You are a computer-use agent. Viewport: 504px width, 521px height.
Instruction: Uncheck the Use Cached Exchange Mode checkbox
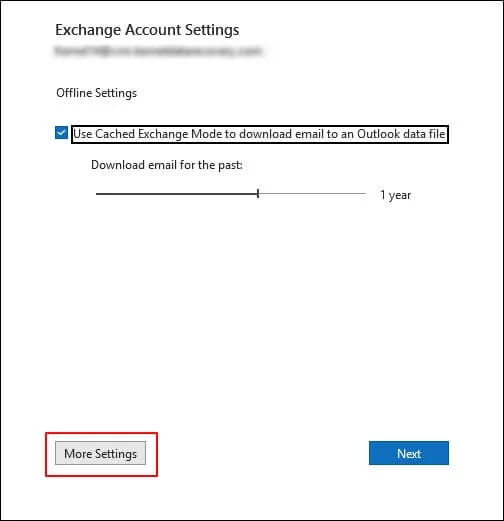[x=61, y=133]
